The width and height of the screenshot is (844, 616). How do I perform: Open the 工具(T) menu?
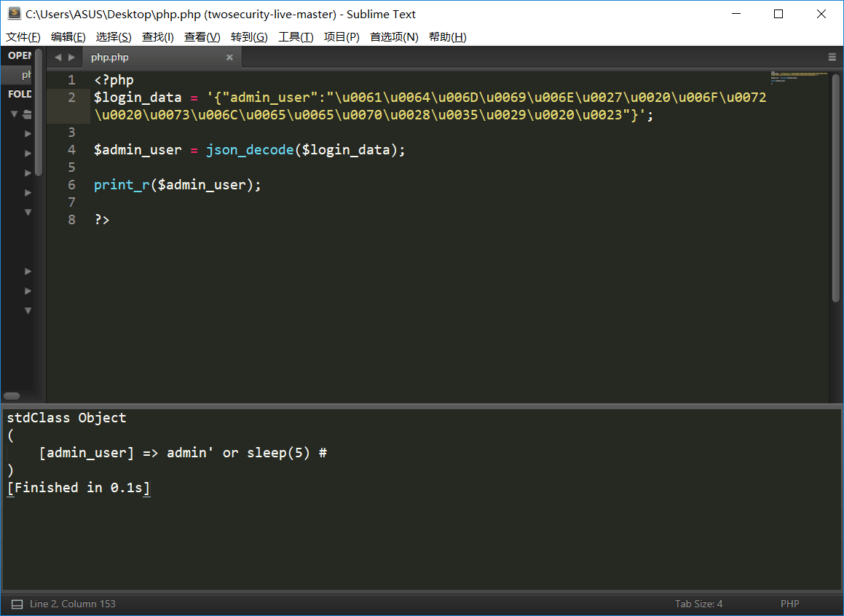click(296, 37)
